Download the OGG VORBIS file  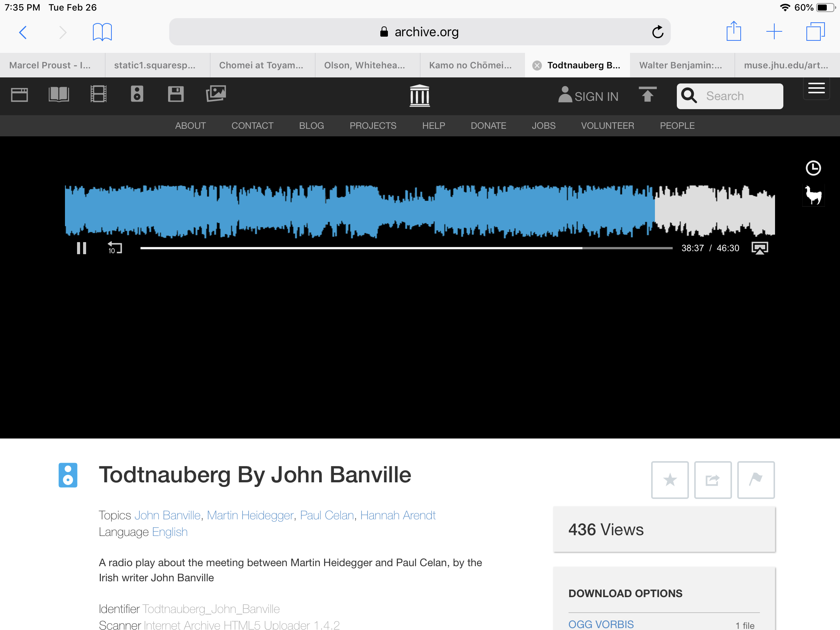click(x=601, y=624)
